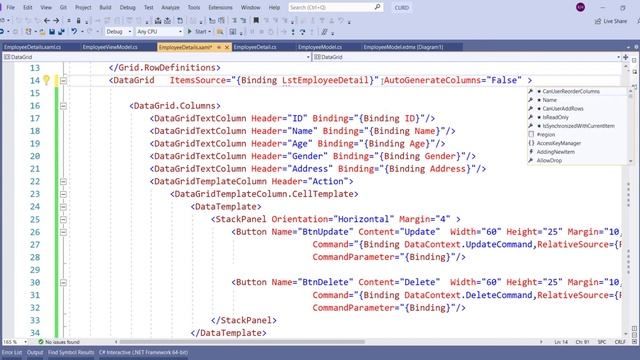This screenshot has height=360, width=640.
Task: Switch to EmployeeDetail.cs tab
Action: (255, 47)
